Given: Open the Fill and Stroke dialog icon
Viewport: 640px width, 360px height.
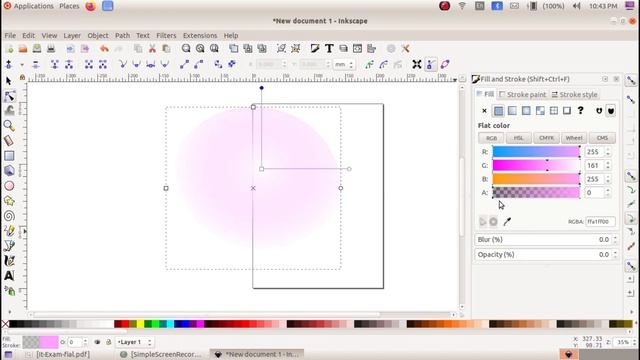Looking at the screenshot, I should (x=315, y=49).
